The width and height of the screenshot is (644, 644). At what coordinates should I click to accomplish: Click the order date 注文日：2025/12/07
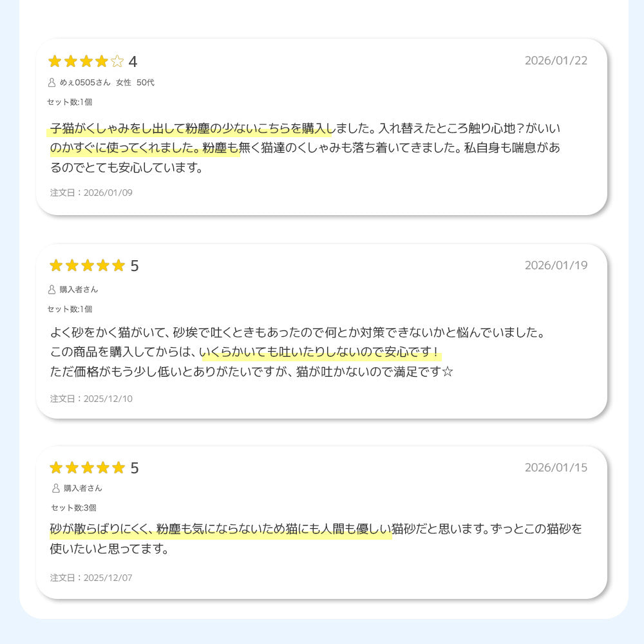coord(91,578)
